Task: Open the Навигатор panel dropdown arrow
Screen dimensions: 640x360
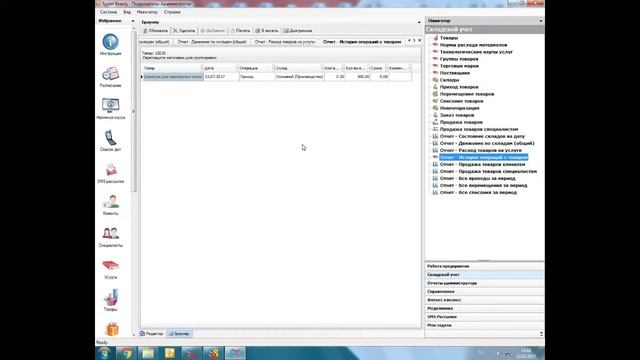Action: pos(541,21)
